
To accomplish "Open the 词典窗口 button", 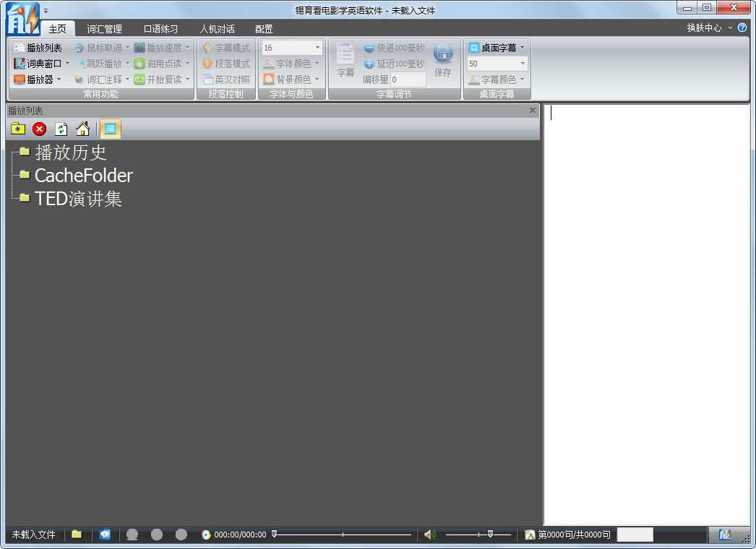I will (x=38, y=64).
